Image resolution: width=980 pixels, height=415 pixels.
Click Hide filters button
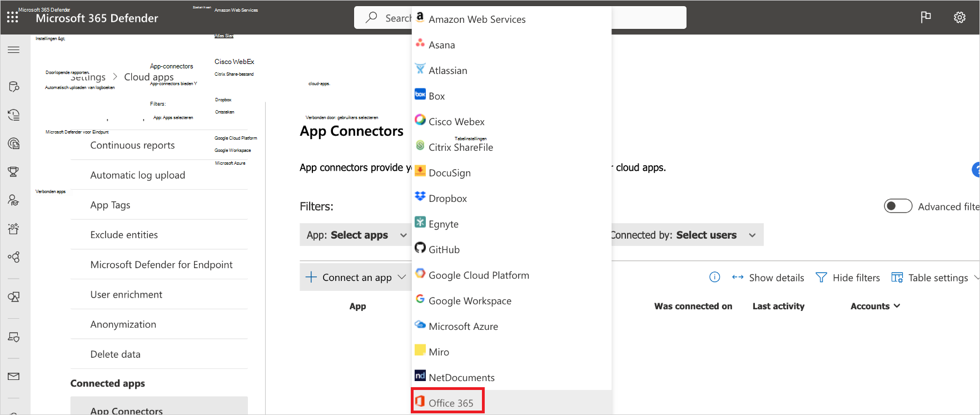click(848, 277)
